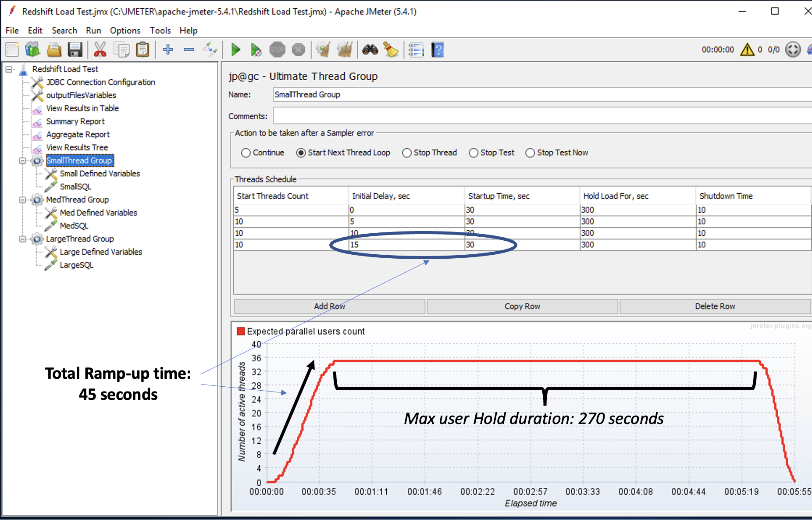Viewport: 812px width, 520px height.
Task: Collapse the MedThread Group tree node
Action: coord(22,200)
